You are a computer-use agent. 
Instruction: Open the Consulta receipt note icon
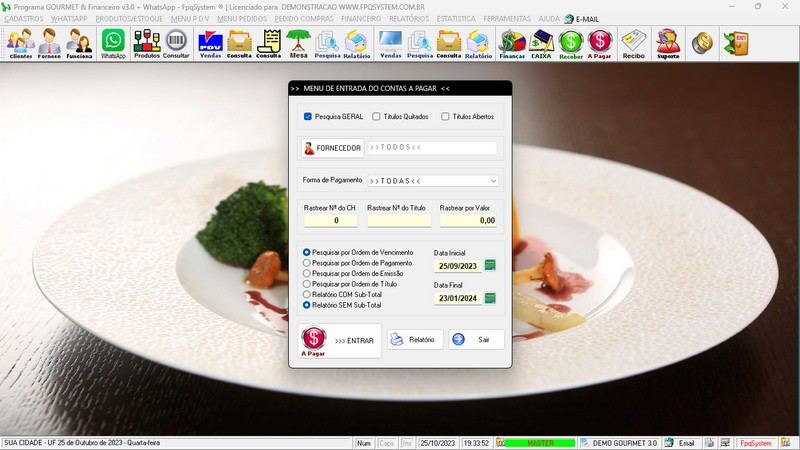(269, 43)
